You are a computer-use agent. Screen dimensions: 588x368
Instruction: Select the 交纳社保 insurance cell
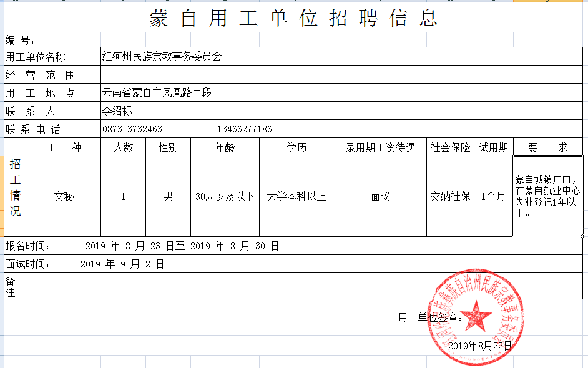tap(450, 196)
